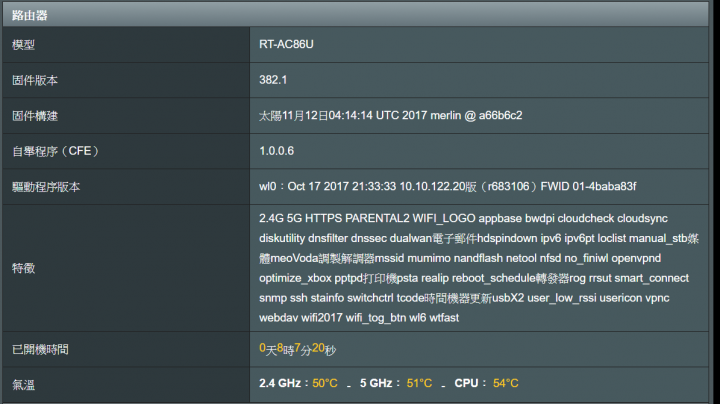Click the 2.4 GHz temperature 50°C
Image resolution: width=720 pixels, height=404 pixels.
click(325, 383)
